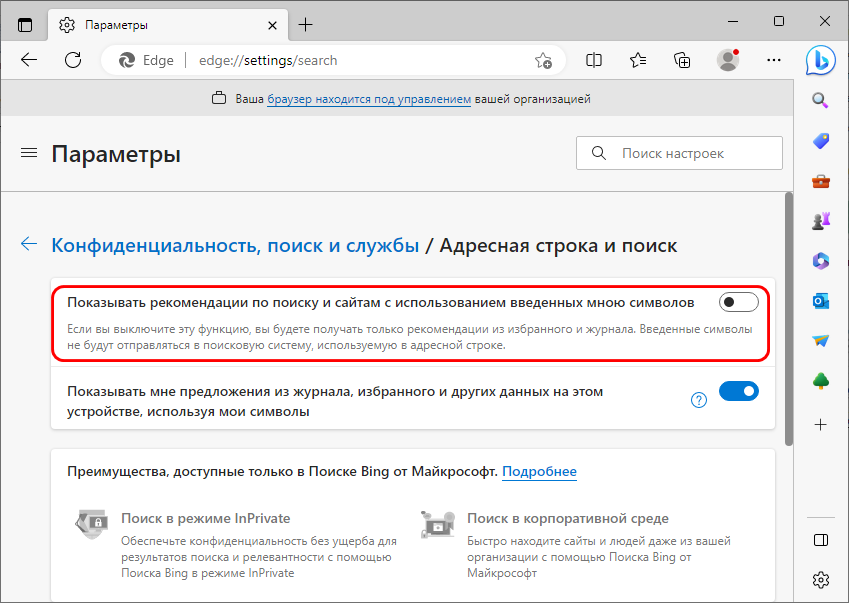The height and width of the screenshot is (603, 849).
Task: Open the settings hamburger menu
Action: point(29,153)
